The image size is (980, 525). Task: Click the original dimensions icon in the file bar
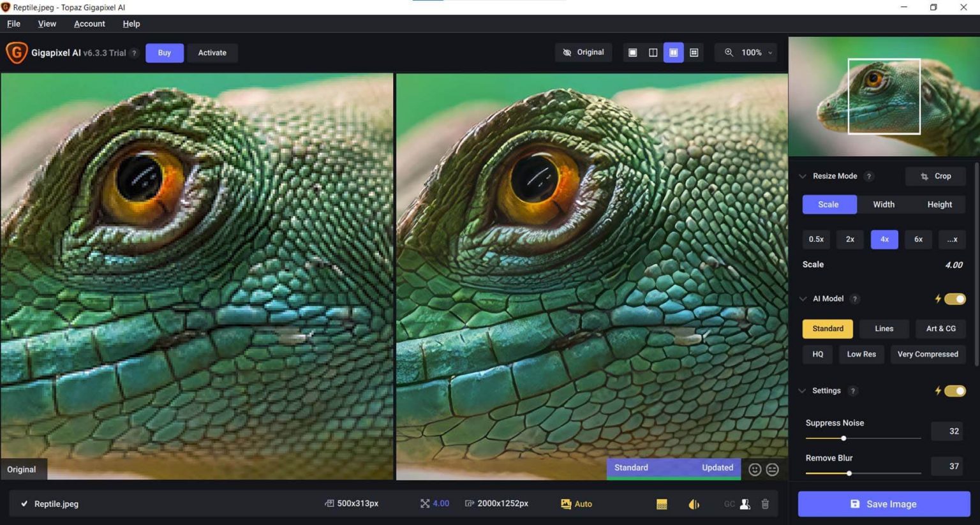[x=329, y=503]
